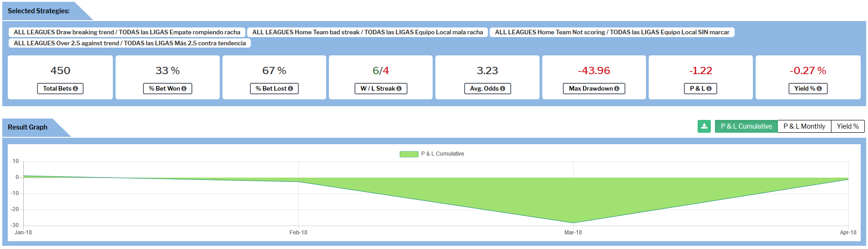Click the info icon beside % Bet Lost
This screenshot has height=249, width=868.
[291, 89]
